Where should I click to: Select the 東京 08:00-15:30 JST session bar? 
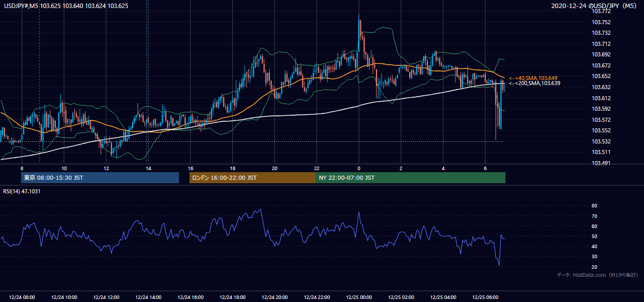100,178
